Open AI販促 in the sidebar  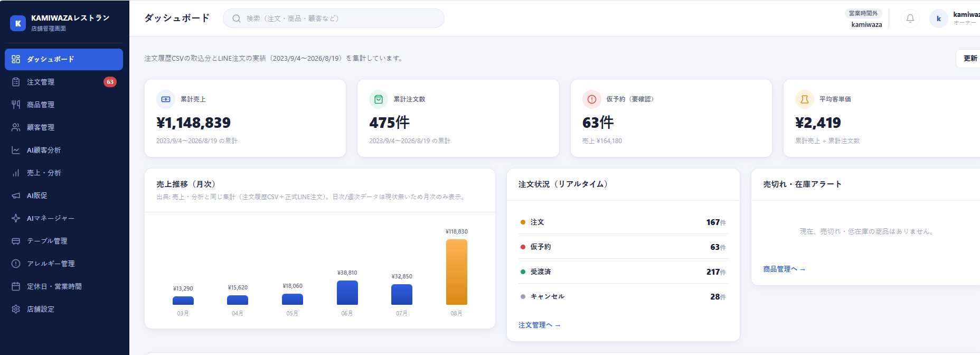pos(64,195)
